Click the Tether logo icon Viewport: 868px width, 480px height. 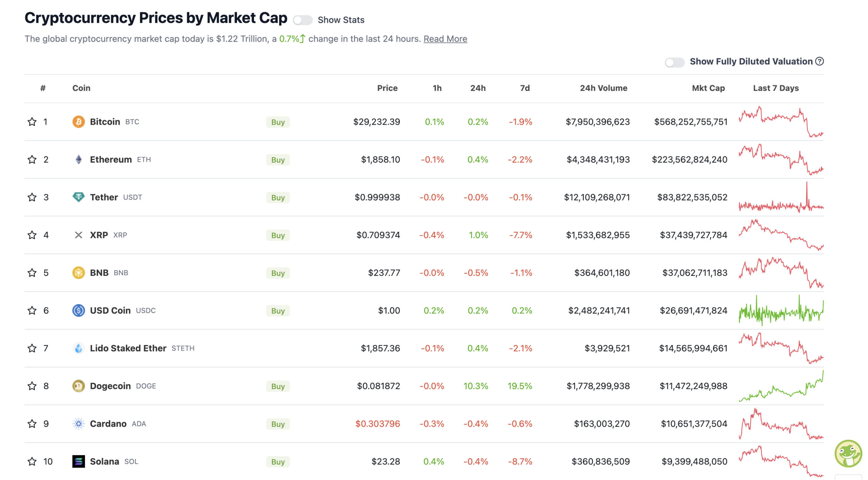coord(79,197)
